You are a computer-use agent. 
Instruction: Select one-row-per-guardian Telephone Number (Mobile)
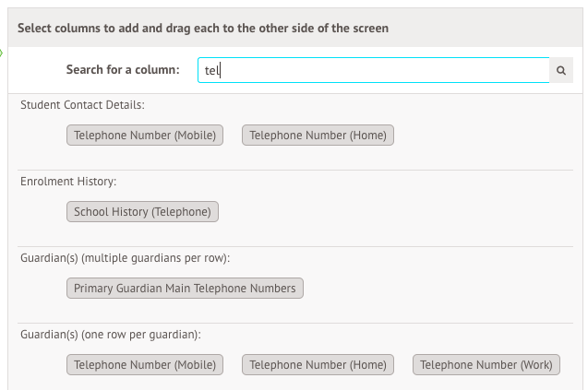click(x=145, y=365)
